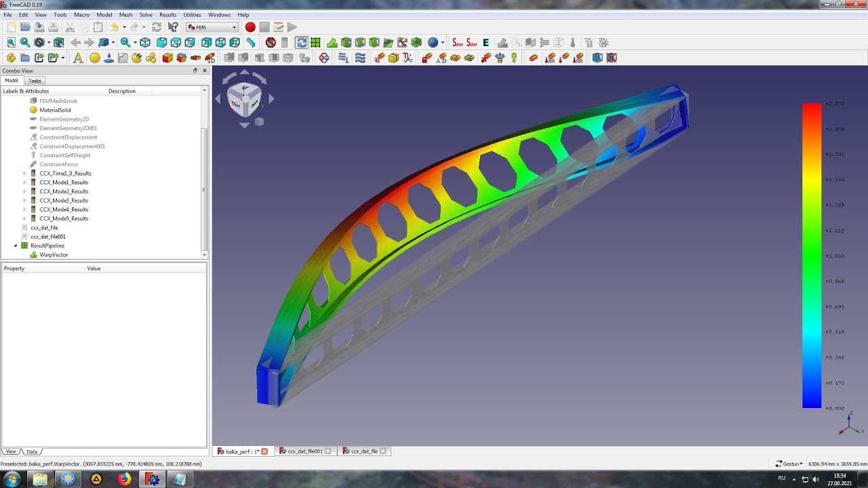This screenshot has height=488, width=868.
Task: Click the navigation cube in 3D view
Action: click(x=244, y=98)
